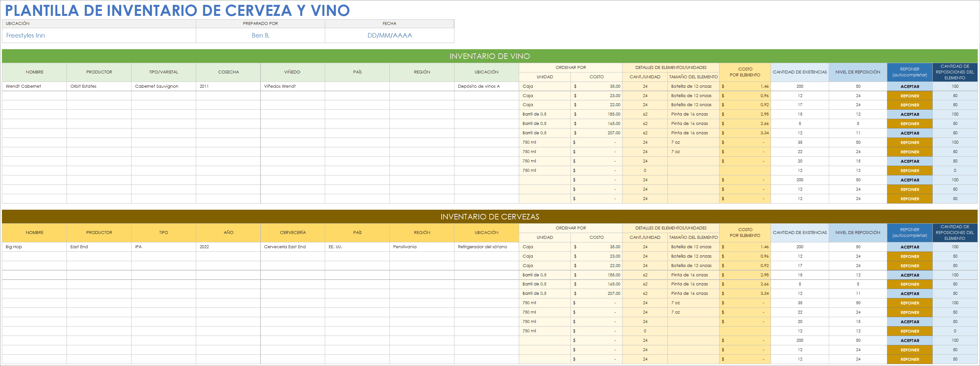Select beer table 'REGIÓN' column header
This screenshot has width=980, height=366.
(x=422, y=233)
